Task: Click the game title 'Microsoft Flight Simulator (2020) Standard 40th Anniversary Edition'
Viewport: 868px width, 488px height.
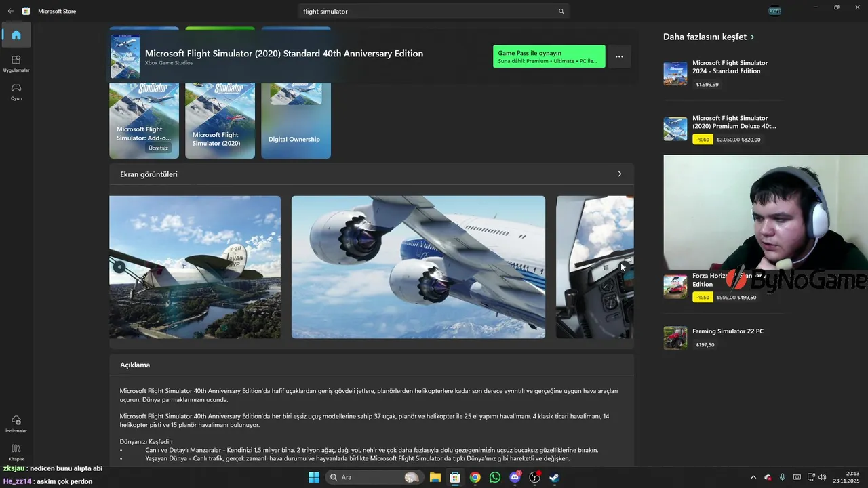Action: point(284,54)
